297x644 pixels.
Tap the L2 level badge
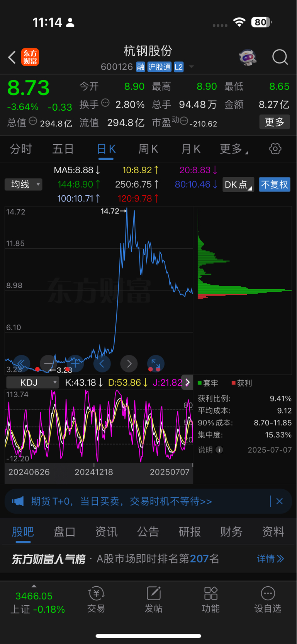click(178, 67)
